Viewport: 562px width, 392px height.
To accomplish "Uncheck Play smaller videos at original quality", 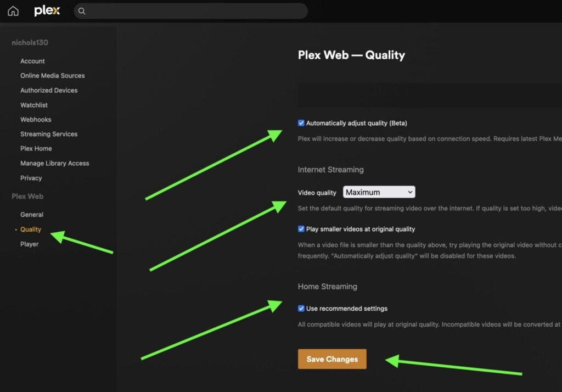I will [x=301, y=229].
